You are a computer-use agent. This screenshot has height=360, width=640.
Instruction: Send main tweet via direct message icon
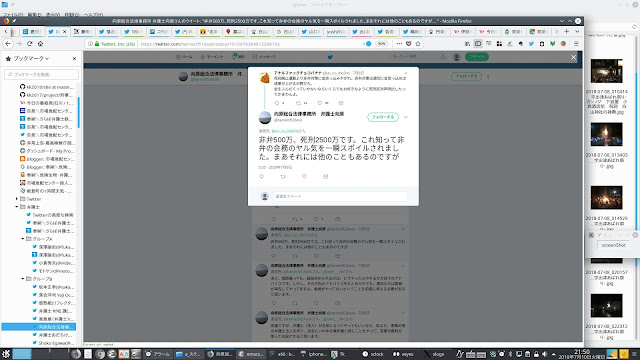point(325,176)
